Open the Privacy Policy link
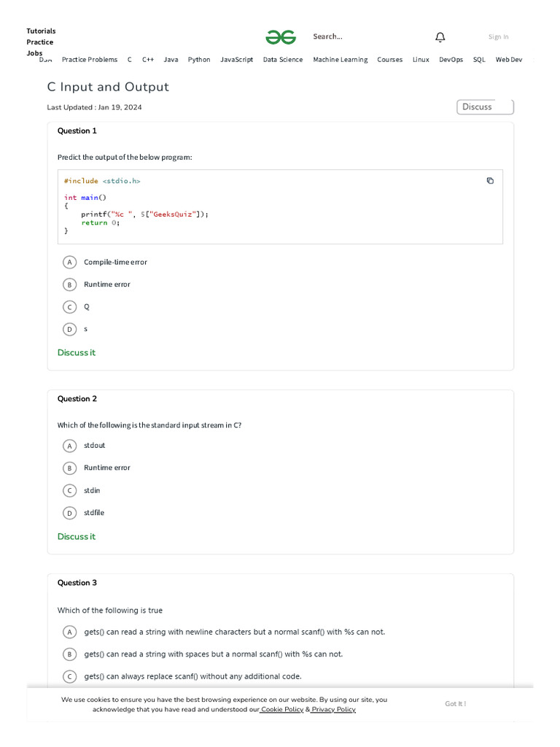Image resolution: width=560 pixels, height=747 pixels. [334, 709]
